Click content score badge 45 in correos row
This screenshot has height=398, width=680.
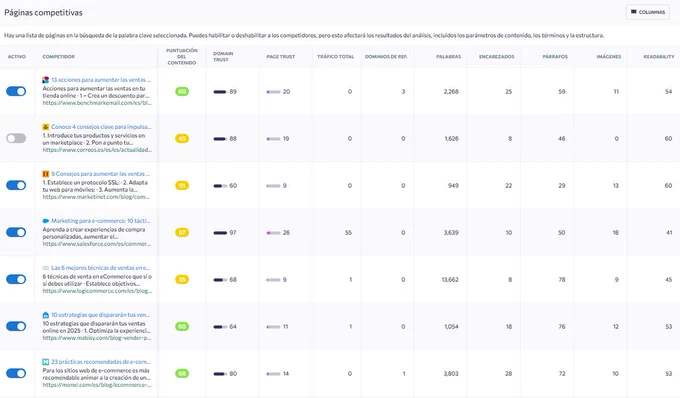pos(182,139)
